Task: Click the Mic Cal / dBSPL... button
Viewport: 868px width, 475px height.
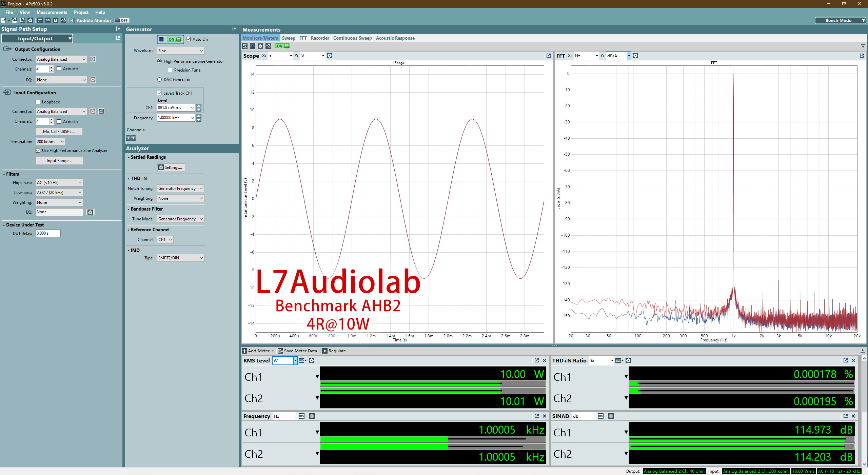Action: coord(59,132)
